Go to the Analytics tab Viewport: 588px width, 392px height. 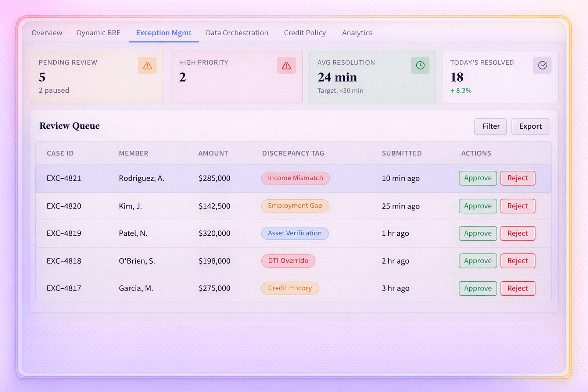(x=357, y=33)
